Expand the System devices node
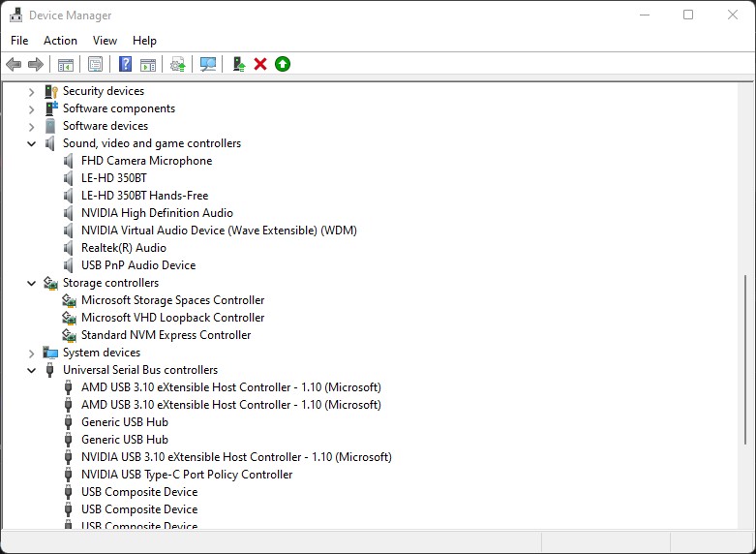This screenshot has width=756, height=554. pyautogui.click(x=32, y=353)
